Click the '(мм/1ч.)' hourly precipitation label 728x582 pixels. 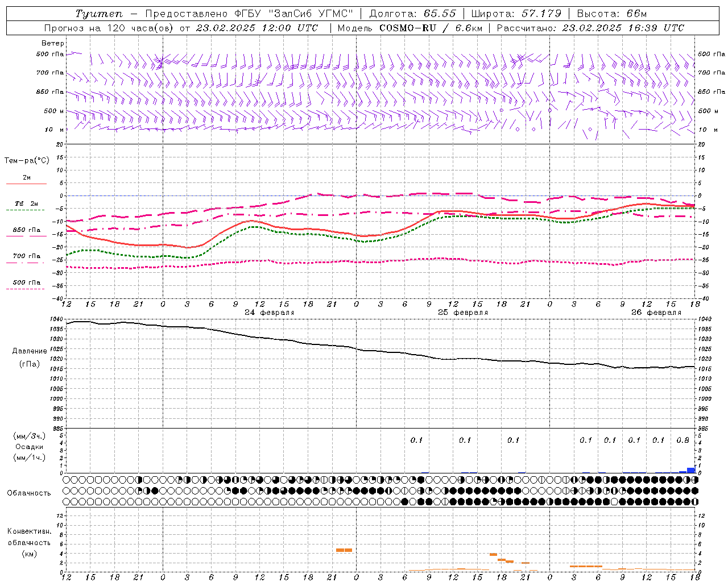click(30, 458)
